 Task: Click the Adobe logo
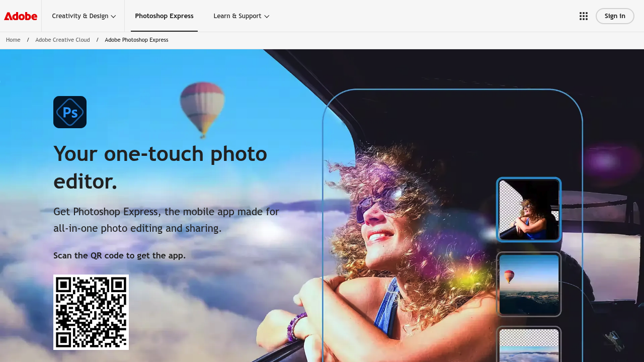coord(21,16)
